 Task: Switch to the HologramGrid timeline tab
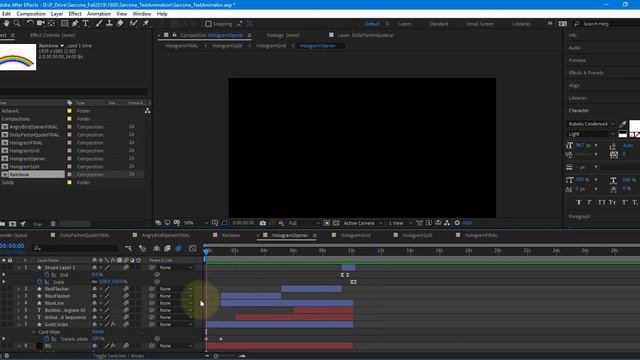[x=355, y=236]
